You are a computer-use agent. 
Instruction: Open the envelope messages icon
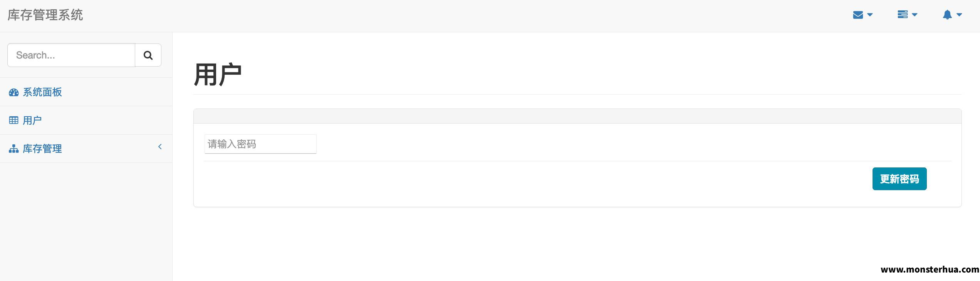click(858, 15)
